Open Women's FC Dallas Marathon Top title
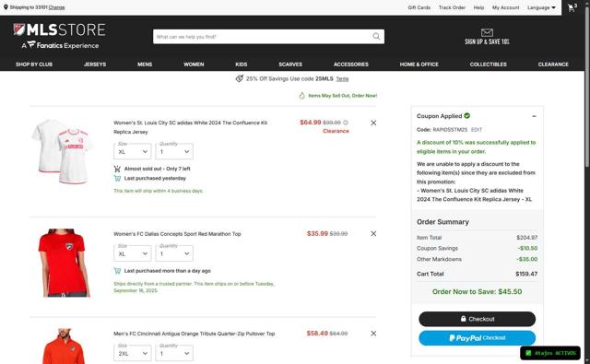The height and width of the screenshot is (364, 590). (x=177, y=234)
